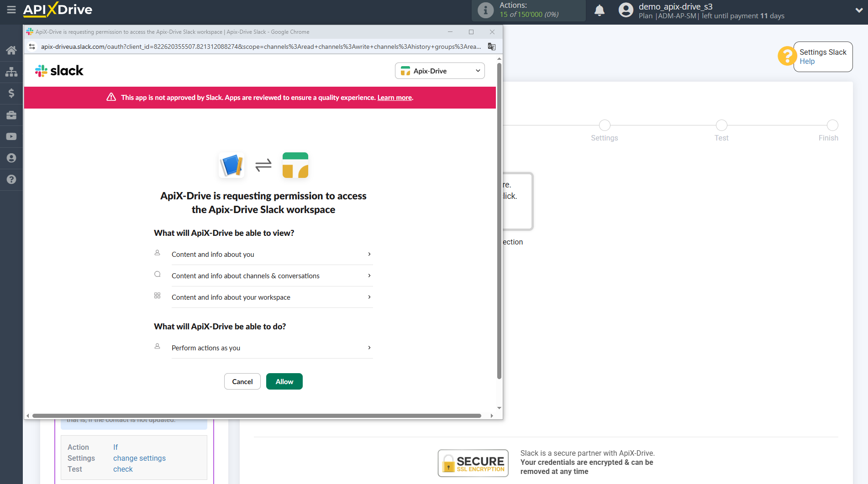Viewport: 868px width, 484px height.
Task: Allow ApiX-Drive access to Slack
Action: coord(284,381)
